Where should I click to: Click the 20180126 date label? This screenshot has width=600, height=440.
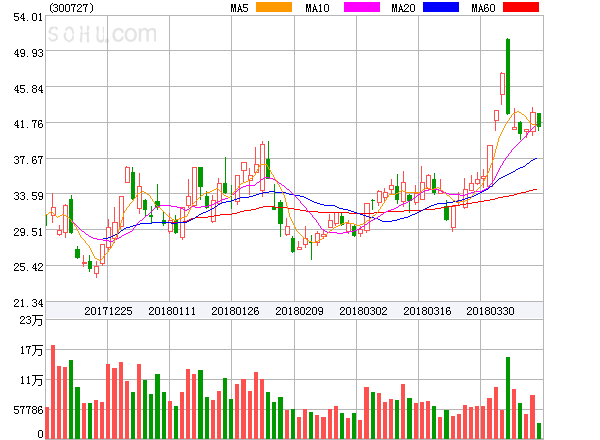235,311
